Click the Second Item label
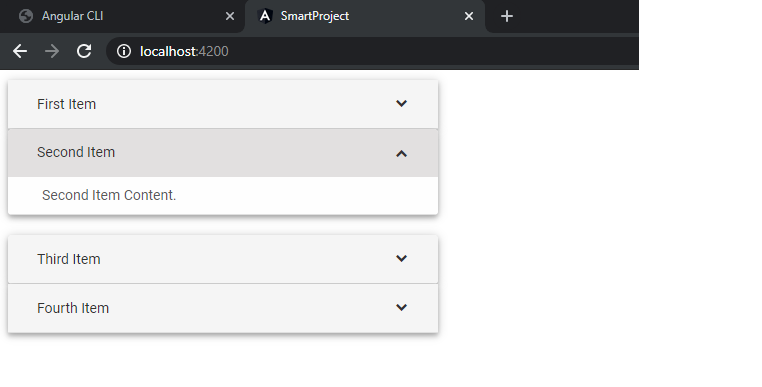This screenshot has width=762, height=387. (x=76, y=152)
